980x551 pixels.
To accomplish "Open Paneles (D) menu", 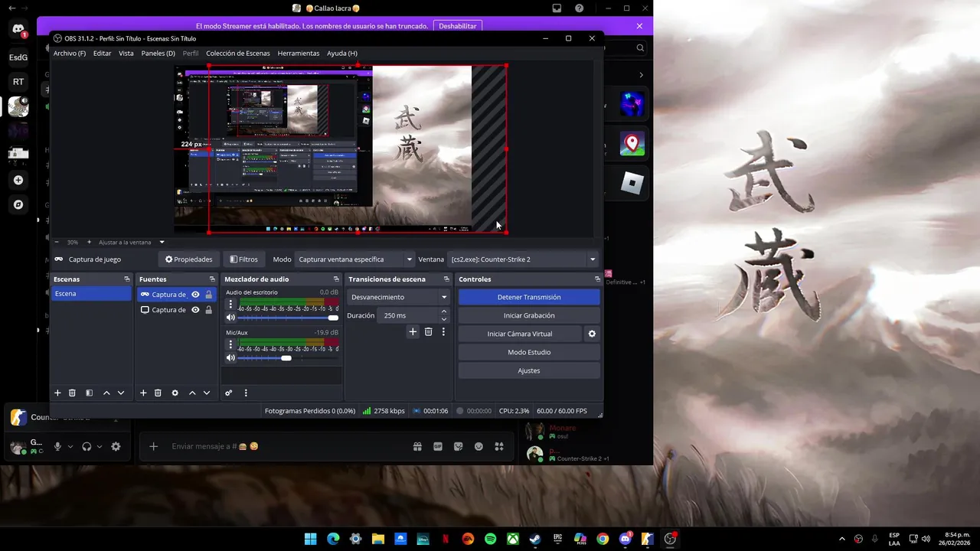I will pyautogui.click(x=158, y=54).
